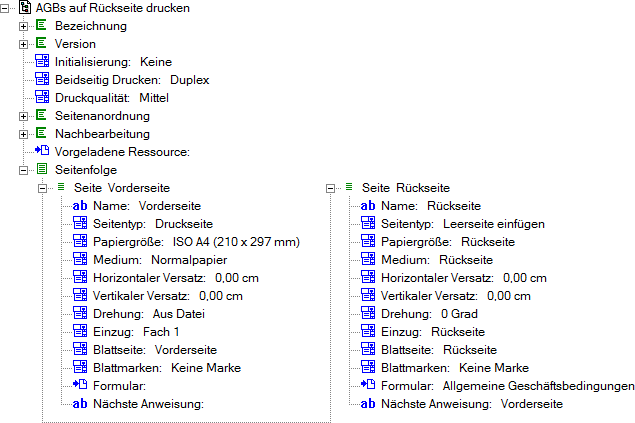Click the resource icon beside Vorgeladene Ressource
This screenshot has height=423, width=635.
point(41,152)
